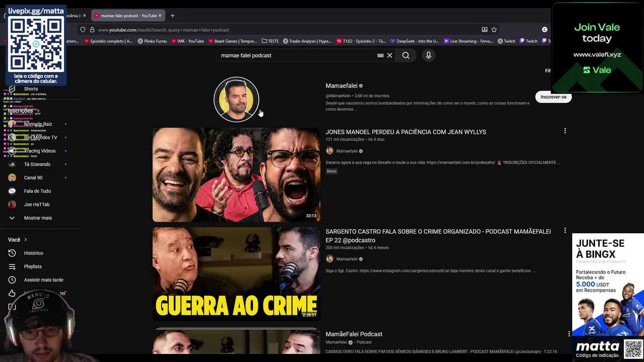Viewport: 644px width, 362px height.
Task: Open 'SARGENTO CASTRO FALA SOBRE O CRIME' video title
Action: [438, 236]
